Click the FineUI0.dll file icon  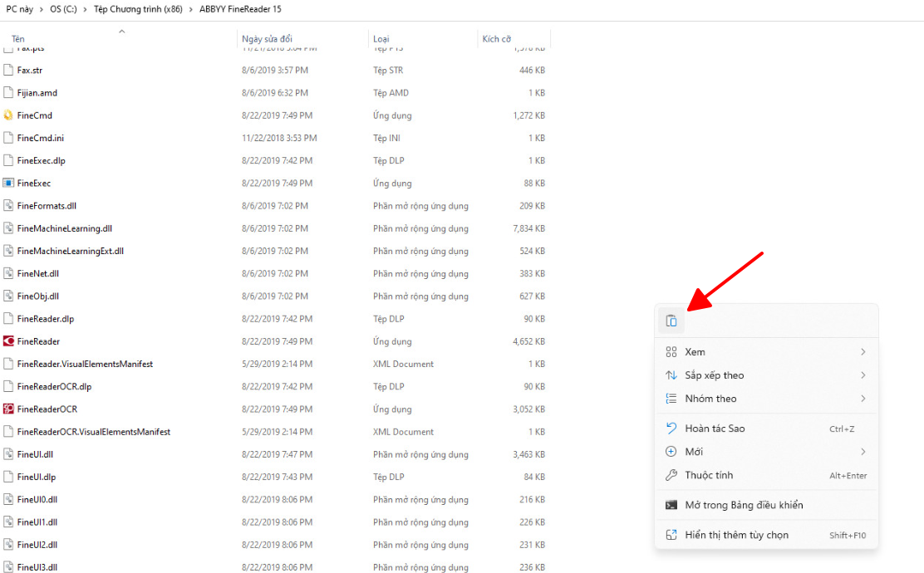pos(8,499)
